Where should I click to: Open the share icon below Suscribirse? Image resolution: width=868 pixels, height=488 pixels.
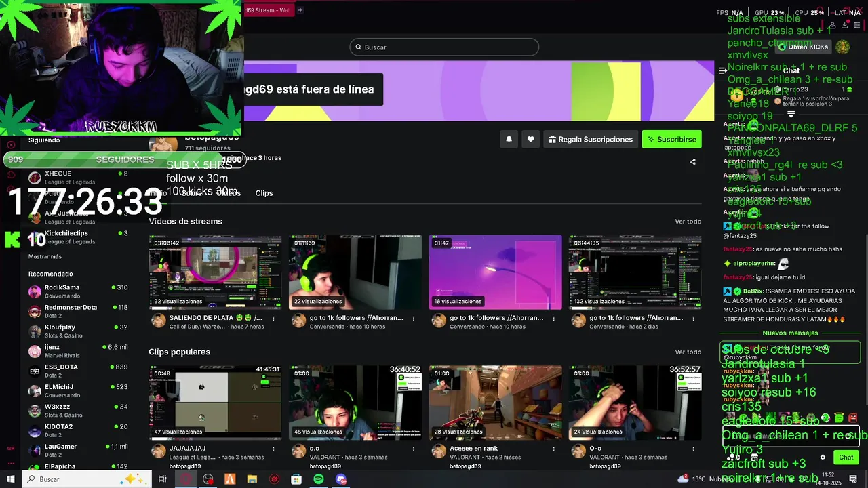pyautogui.click(x=692, y=162)
